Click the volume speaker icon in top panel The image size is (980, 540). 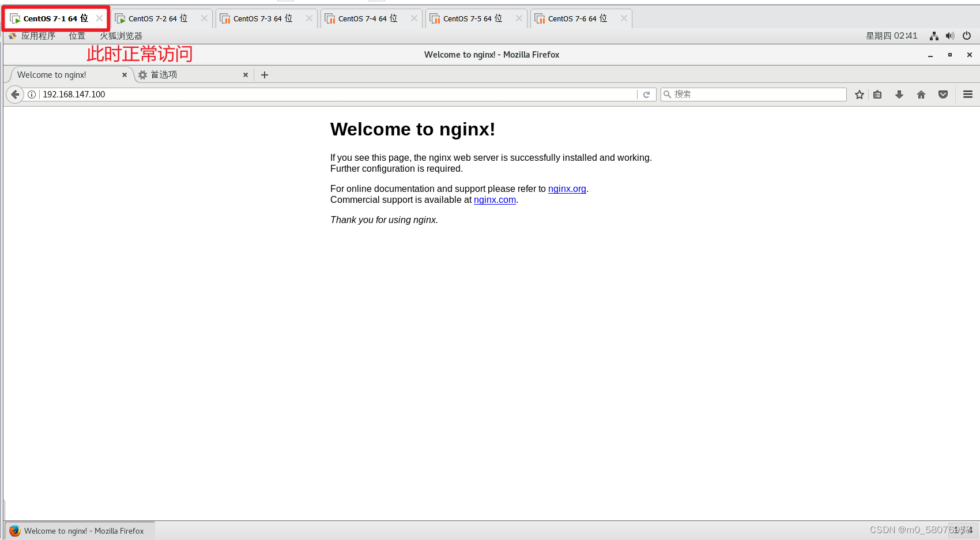click(x=950, y=36)
